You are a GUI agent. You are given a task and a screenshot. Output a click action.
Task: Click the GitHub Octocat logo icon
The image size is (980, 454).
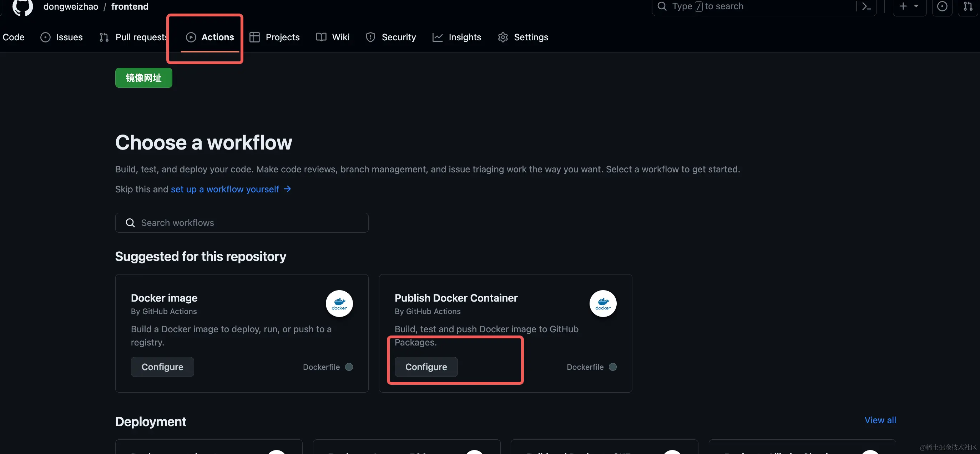tap(22, 6)
